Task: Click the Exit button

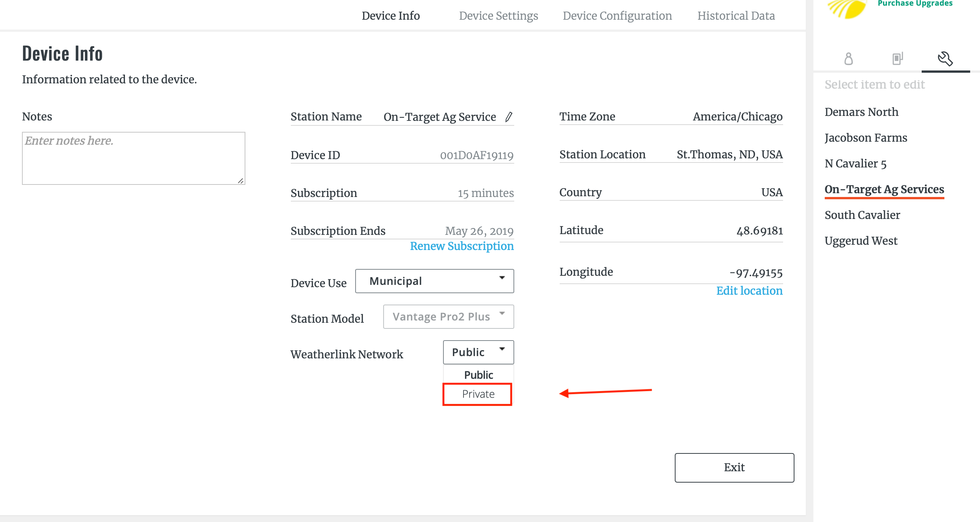Action: (x=734, y=467)
